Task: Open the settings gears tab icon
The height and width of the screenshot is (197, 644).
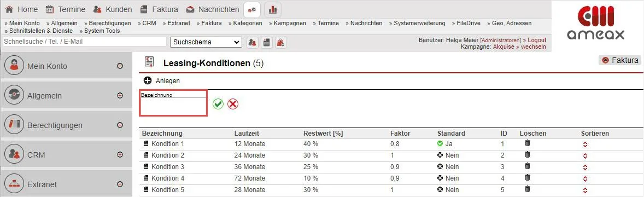Action: tap(252, 9)
